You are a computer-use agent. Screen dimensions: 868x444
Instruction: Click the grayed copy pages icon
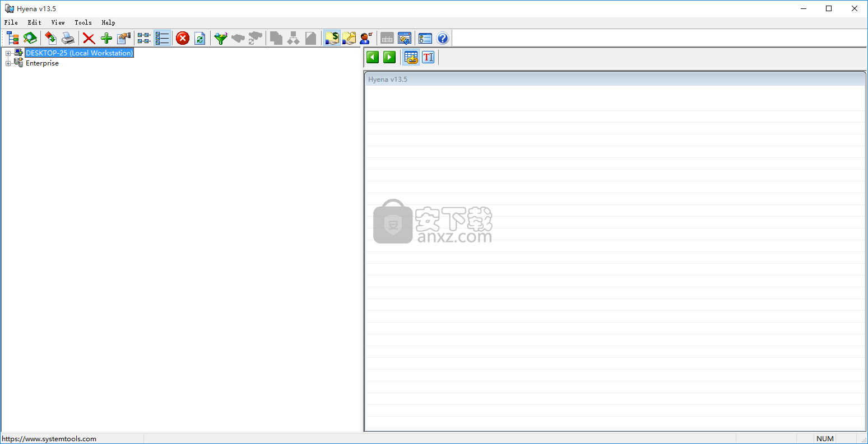click(276, 38)
